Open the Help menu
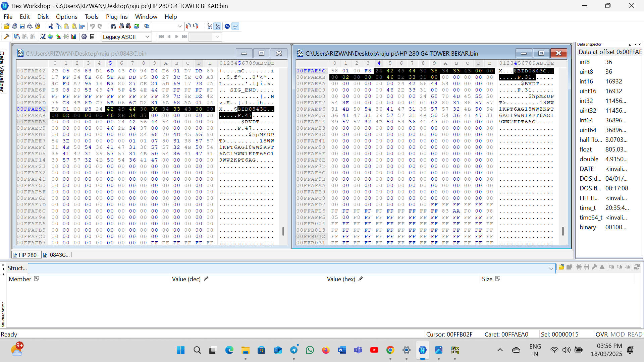This screenshot has height=362, width=644. pyautogui.click(x=171, y=16)
